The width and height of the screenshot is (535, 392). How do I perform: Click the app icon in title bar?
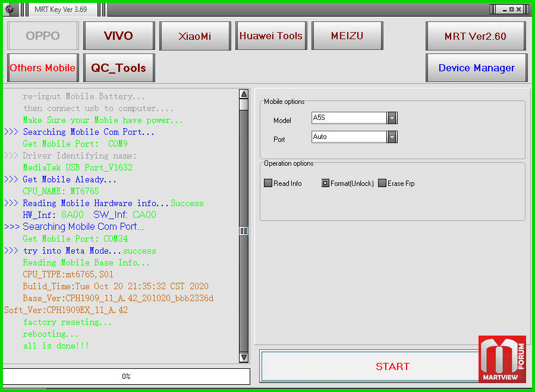pyautogui.click(x=10, y=9)
